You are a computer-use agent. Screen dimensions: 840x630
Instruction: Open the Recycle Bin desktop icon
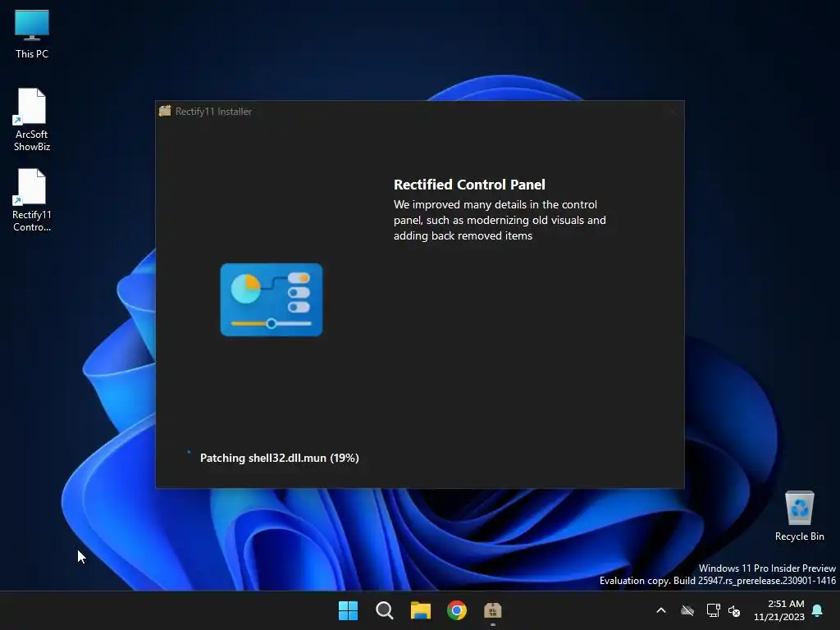point(799,516)
